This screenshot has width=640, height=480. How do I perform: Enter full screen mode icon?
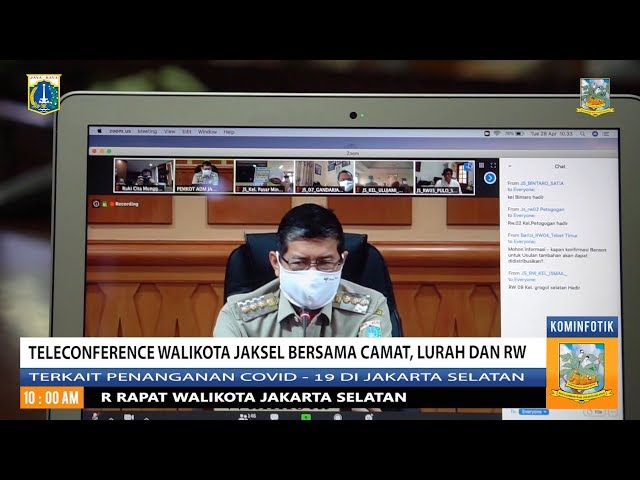(x=493, y=165)
